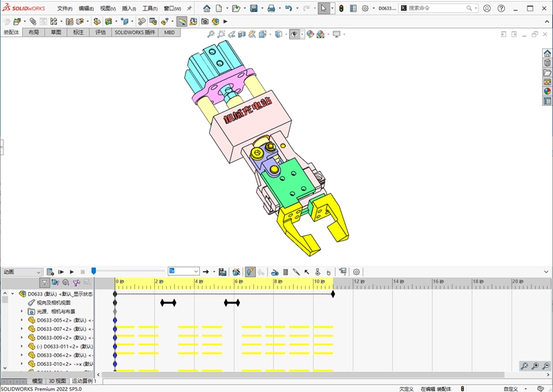Open the motion study type dropdown 动画
The height and width of the screenshot is (392, 553).
pos(21,272)
